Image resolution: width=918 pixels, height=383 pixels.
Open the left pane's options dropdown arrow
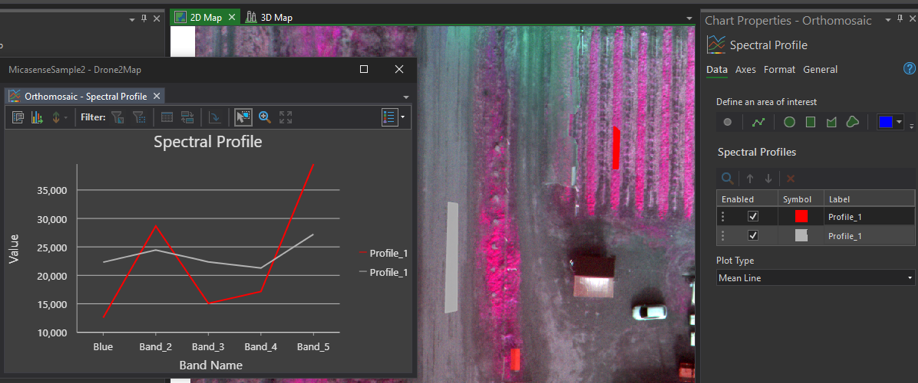click(x=132, y=19)
